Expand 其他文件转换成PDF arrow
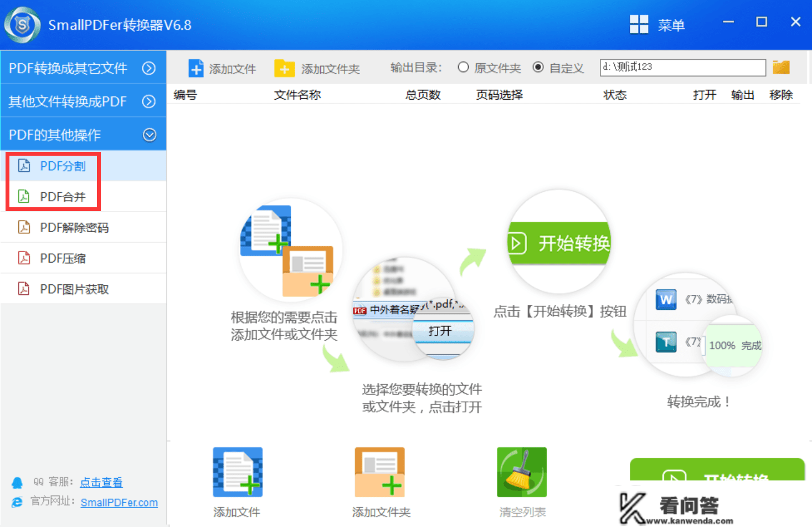812x527 pixels. coord(148,101)
